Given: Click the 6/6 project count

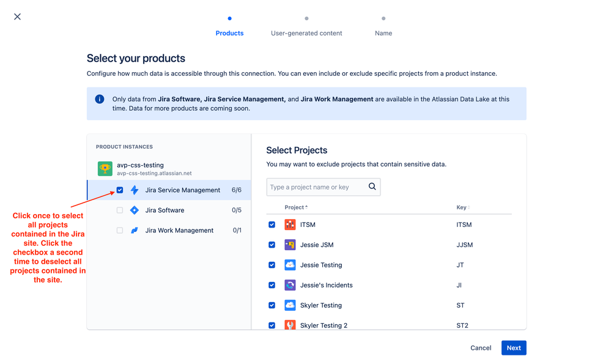Looking at the screenshot, I should click(x=237, y=190).
